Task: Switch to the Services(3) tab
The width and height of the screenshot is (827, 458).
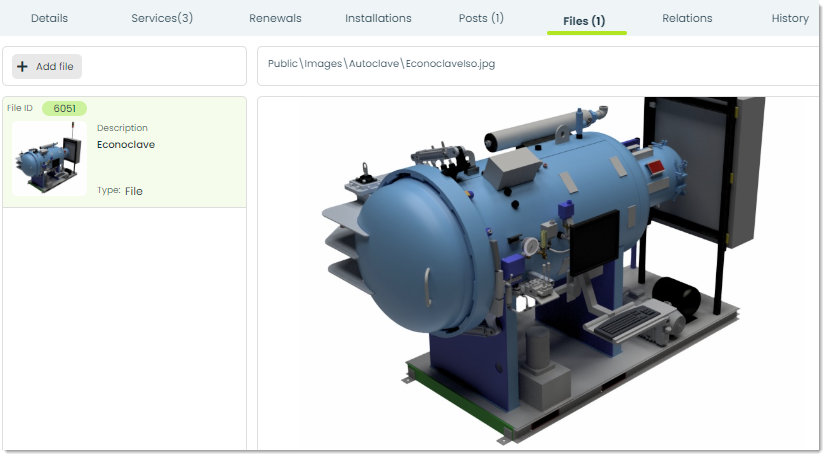Action: [162, 18]
